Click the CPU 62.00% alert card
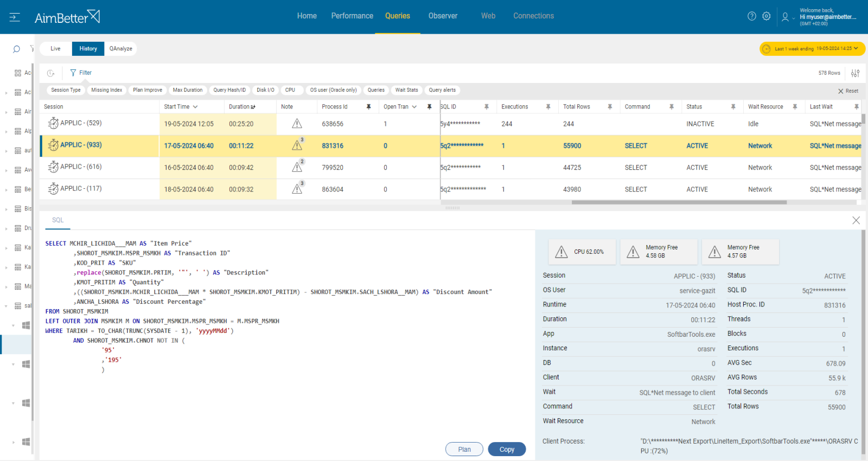This screenshot has width=868, height=461. (x=582, y=252)
